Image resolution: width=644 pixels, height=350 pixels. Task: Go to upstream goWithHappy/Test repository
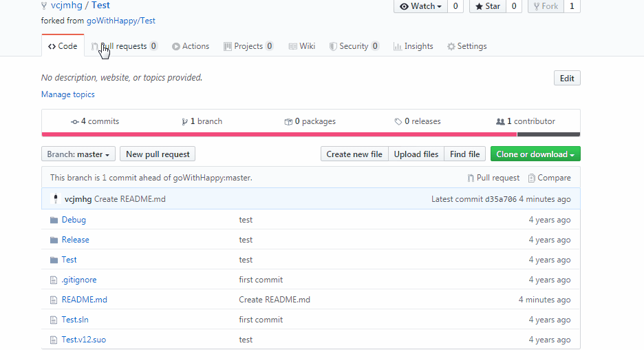[x=121, y=21]
